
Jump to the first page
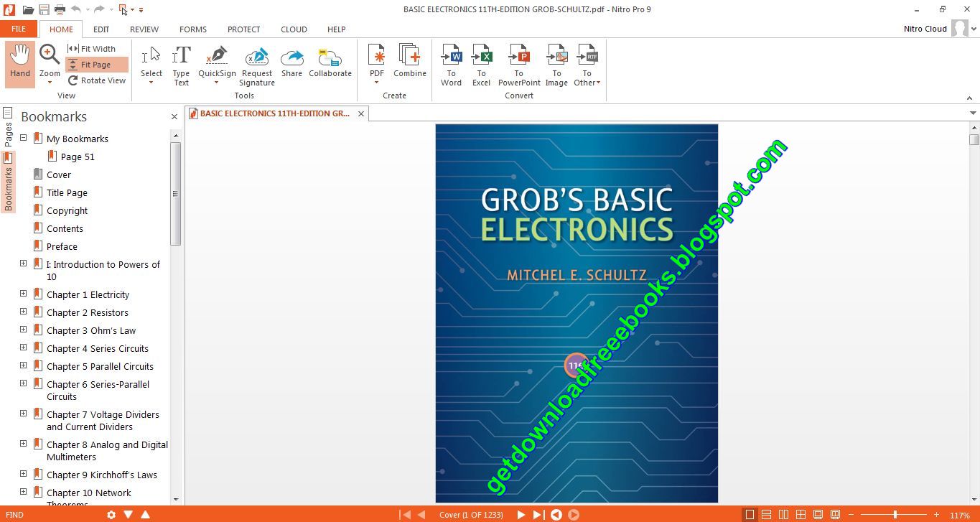pos(406,515)
